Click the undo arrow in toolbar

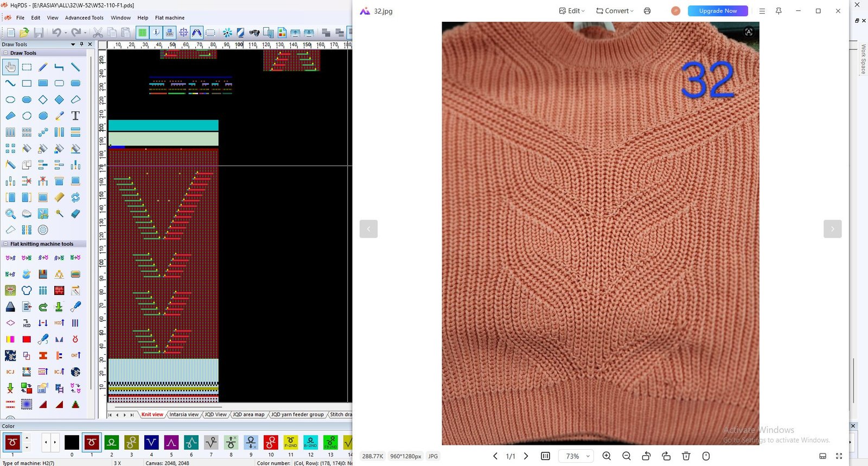coord(56,33)
